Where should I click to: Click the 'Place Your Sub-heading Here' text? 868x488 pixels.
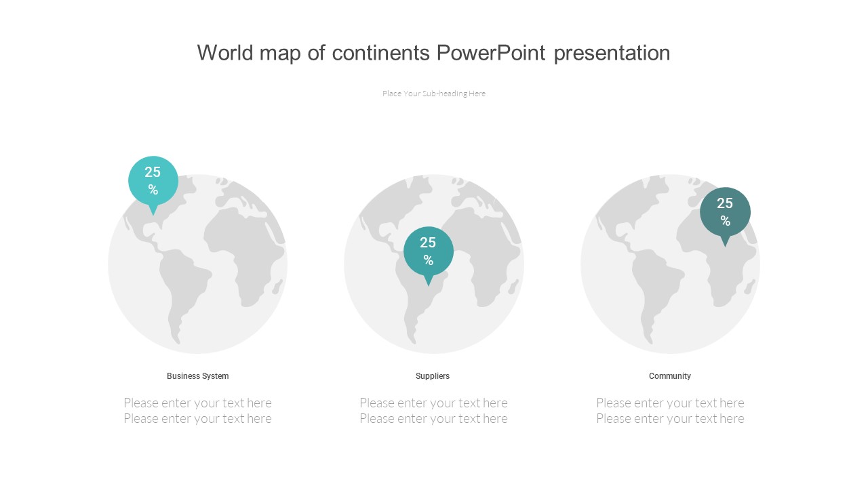[433, 94]
